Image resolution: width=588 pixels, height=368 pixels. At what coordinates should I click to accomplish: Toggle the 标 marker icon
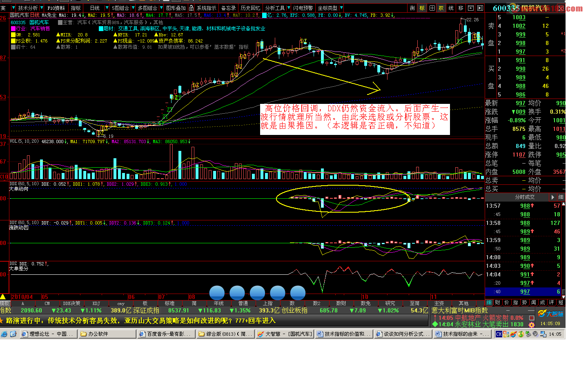422,8
